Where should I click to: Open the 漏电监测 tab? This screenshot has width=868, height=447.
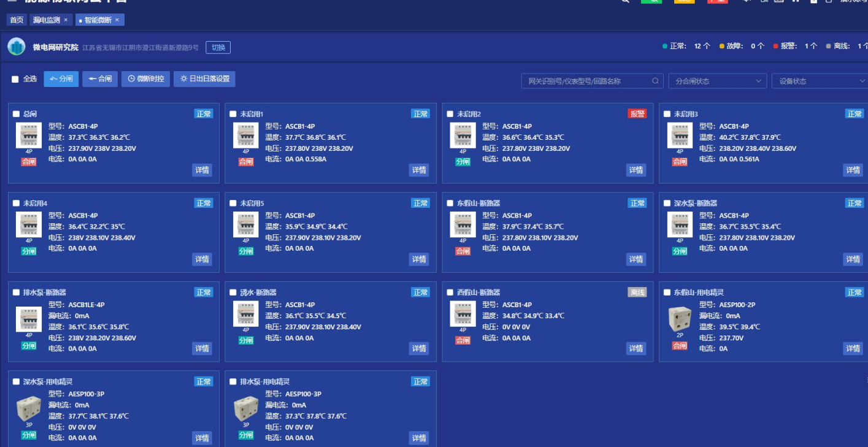coord(46,20)
